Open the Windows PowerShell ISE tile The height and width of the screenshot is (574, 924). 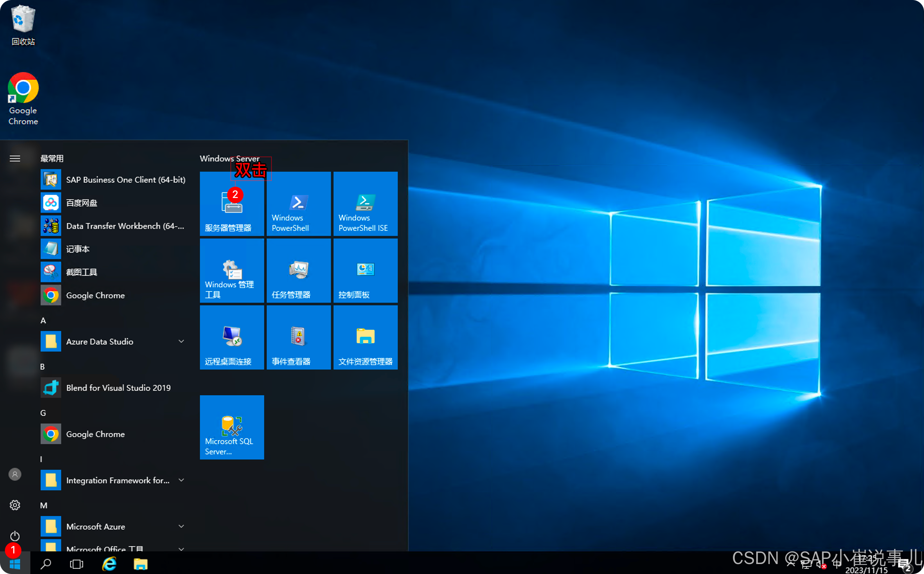coord(365,203)
